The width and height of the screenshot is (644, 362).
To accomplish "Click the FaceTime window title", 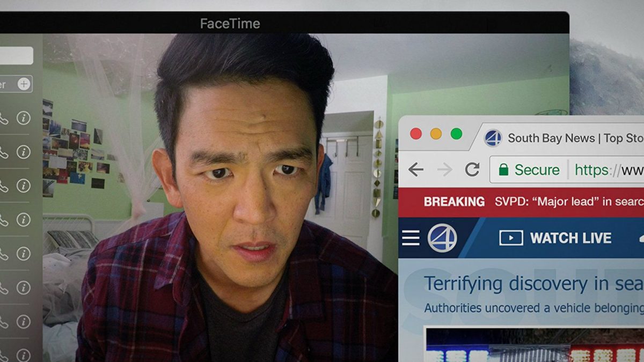I will (x=230, y=24).
